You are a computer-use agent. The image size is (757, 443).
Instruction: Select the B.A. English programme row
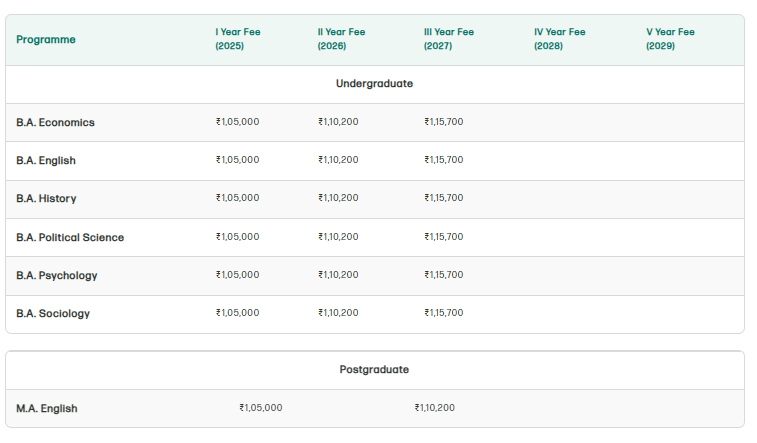click(46, 161)
